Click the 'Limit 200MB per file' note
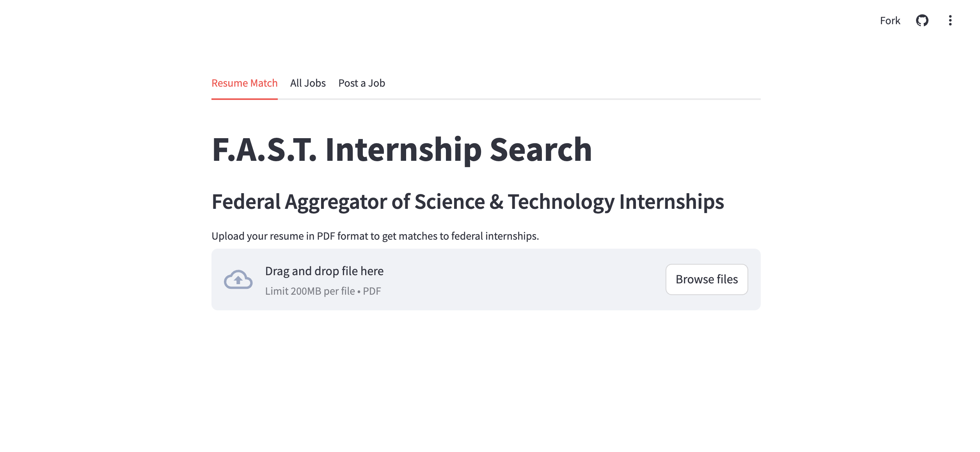Viewport: 980px width, 452px height. tap(310, 291)
